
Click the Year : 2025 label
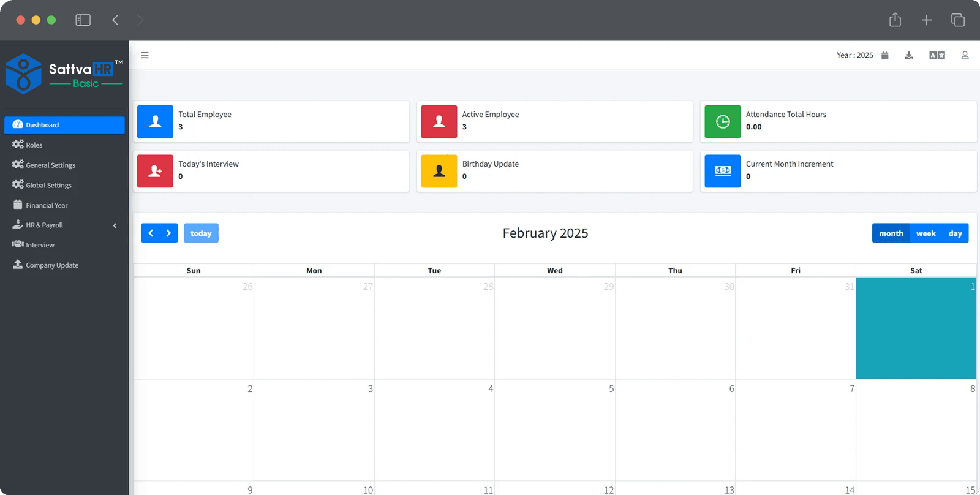click(855, 55)
